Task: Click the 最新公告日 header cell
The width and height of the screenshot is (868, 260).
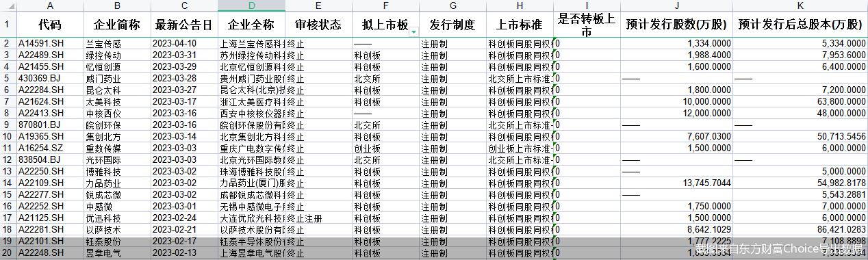Action: (x=184, y=25)
